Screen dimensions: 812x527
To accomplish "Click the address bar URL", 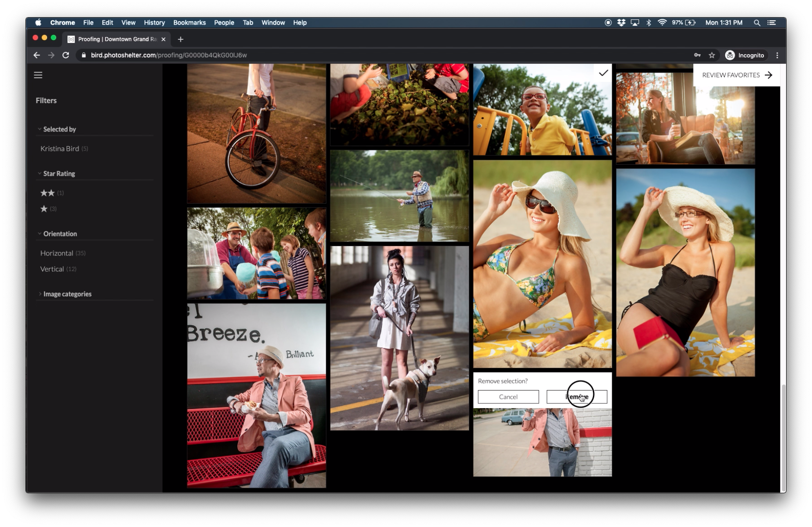I will point(169,55).
